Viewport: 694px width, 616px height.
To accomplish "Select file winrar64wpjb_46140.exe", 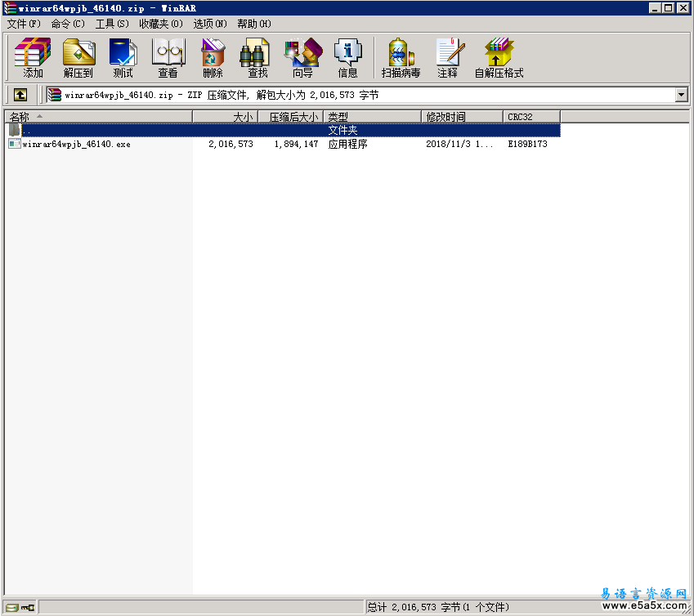I will coord(76,144).
